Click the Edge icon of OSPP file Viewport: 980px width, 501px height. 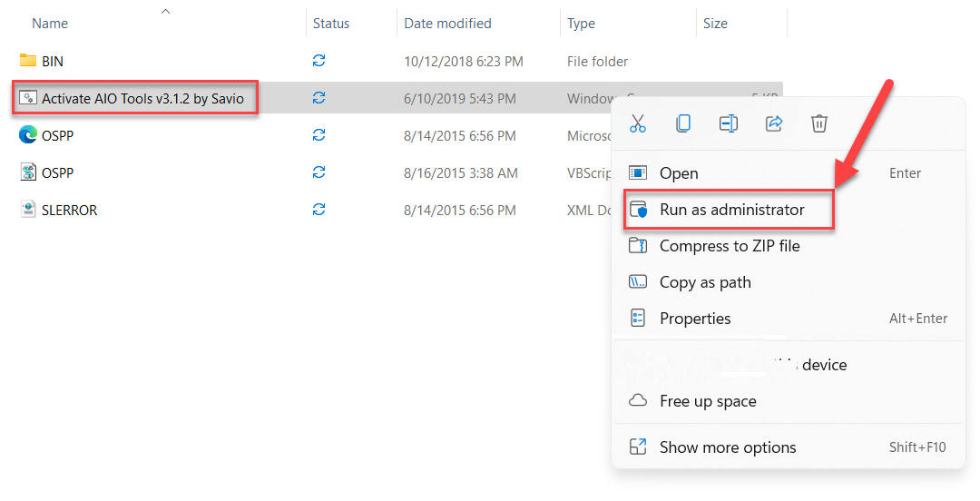pyautogui.click(x=28, y=135)
